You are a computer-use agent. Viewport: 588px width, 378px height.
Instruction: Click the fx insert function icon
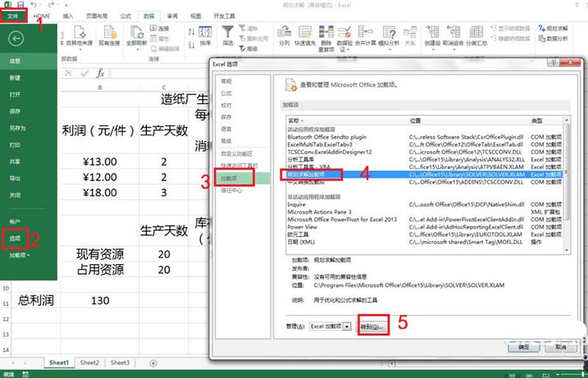pyautogui.click(x=100, y=73)
